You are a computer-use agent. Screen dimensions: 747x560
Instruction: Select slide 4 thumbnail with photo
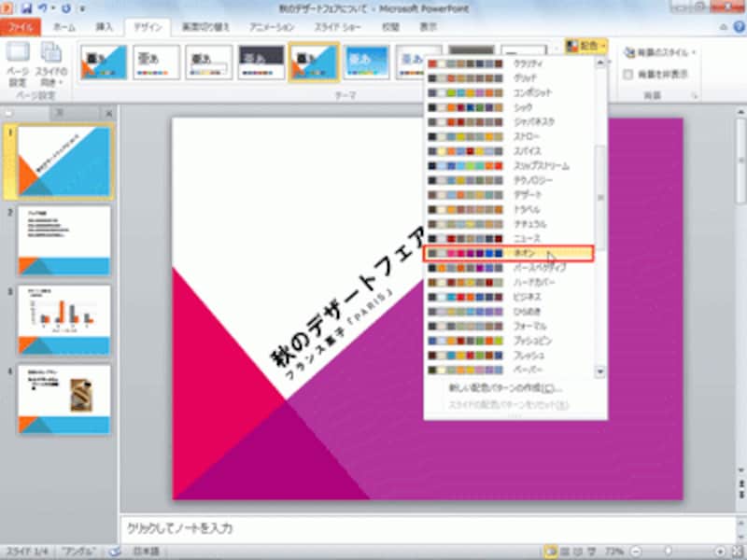point(63,399)
